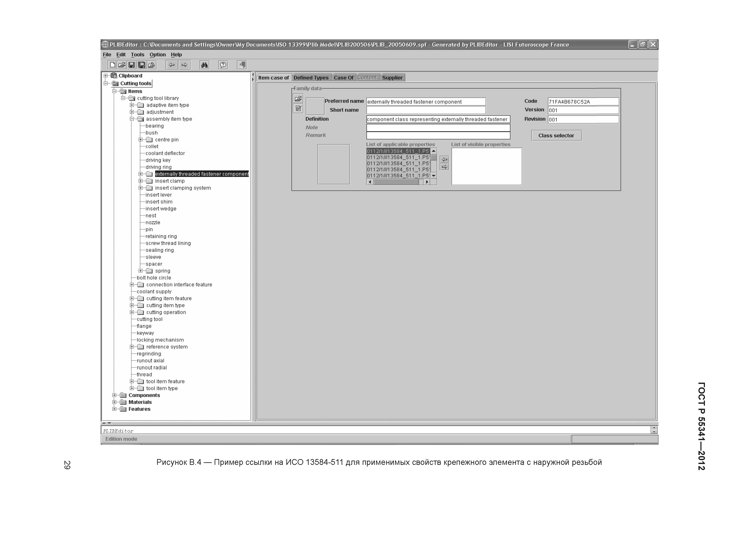Image resolution: width=756 pixels, height=534 pixels.
Task: Collapse the Cutting tools root node
Action: click(106, 84)
